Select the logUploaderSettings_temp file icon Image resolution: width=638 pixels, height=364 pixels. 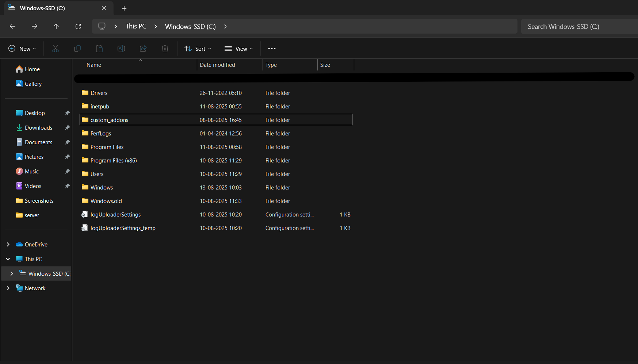click(85, 228)
